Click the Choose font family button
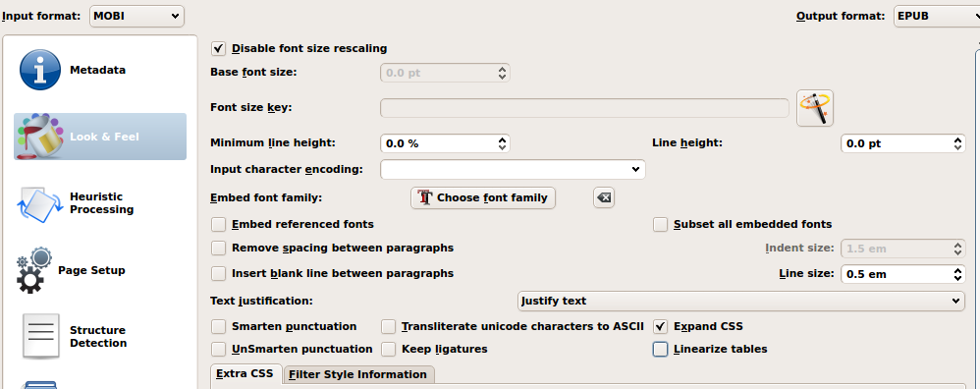The height and width of the screenshot is (389, 980). coord(483,197)
